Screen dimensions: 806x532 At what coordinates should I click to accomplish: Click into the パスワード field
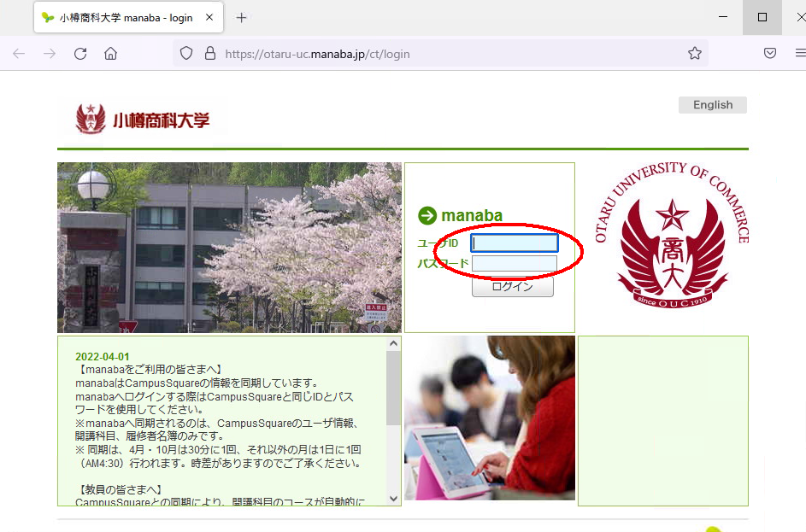tap(515, 264)
